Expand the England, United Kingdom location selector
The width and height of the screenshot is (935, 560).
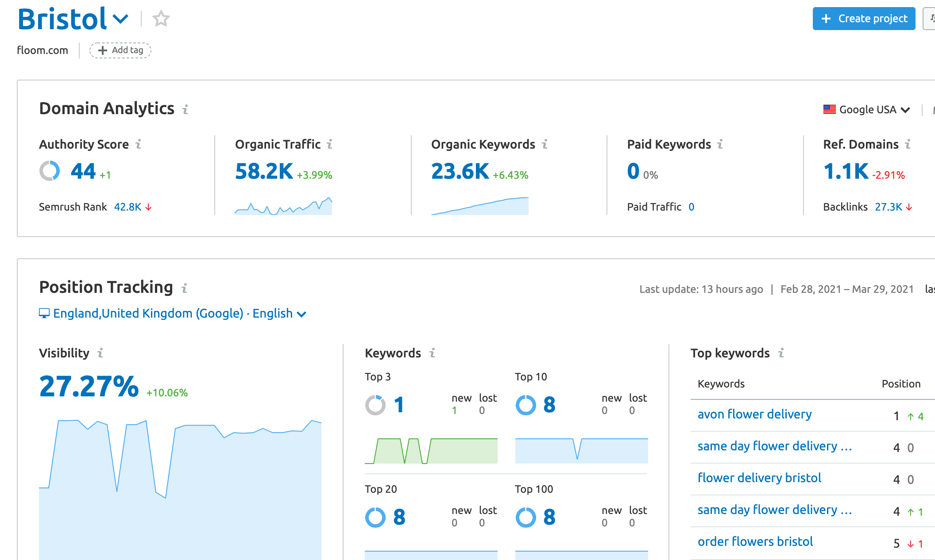click(x=173, y=314)
